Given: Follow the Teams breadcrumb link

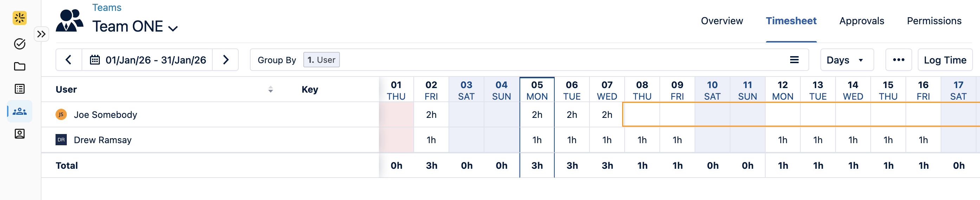Looking at the screenshot, I should [107, 8].
